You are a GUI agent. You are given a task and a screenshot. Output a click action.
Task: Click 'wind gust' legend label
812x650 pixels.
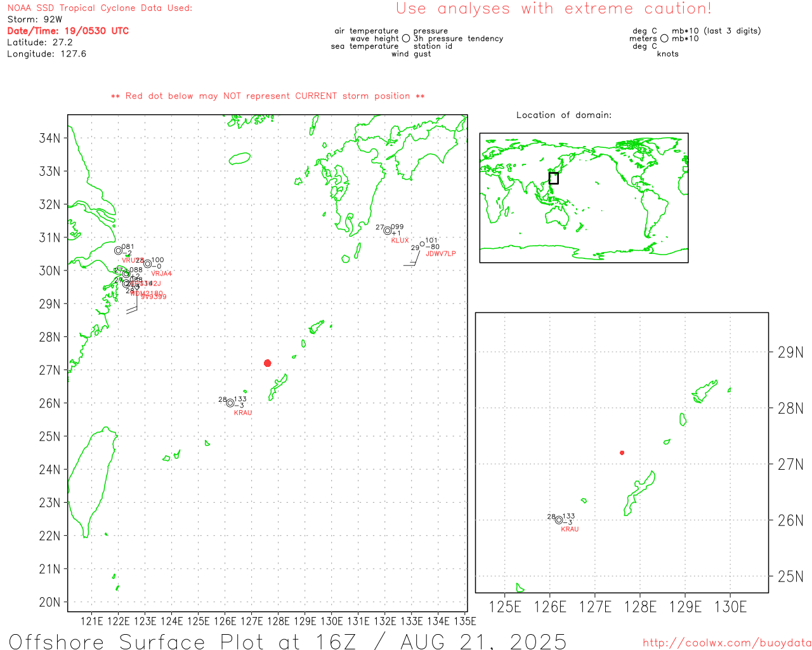point(411,54)
